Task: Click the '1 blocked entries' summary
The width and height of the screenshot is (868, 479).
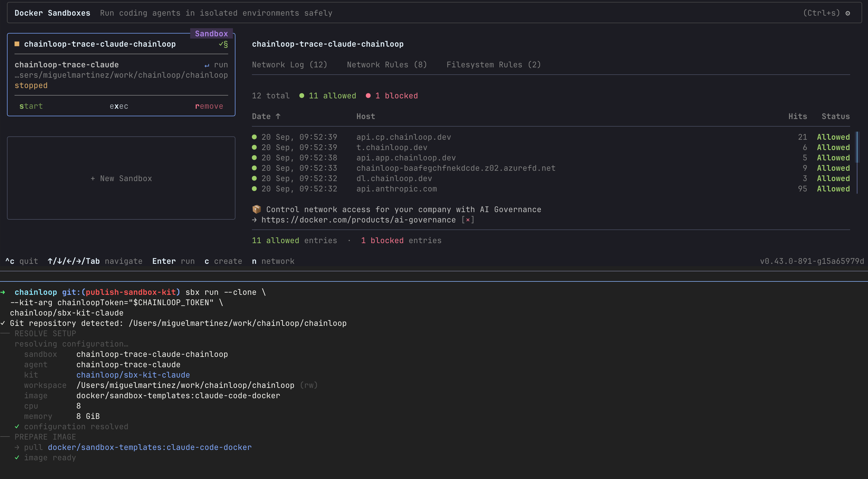Action: coord(401,241)
